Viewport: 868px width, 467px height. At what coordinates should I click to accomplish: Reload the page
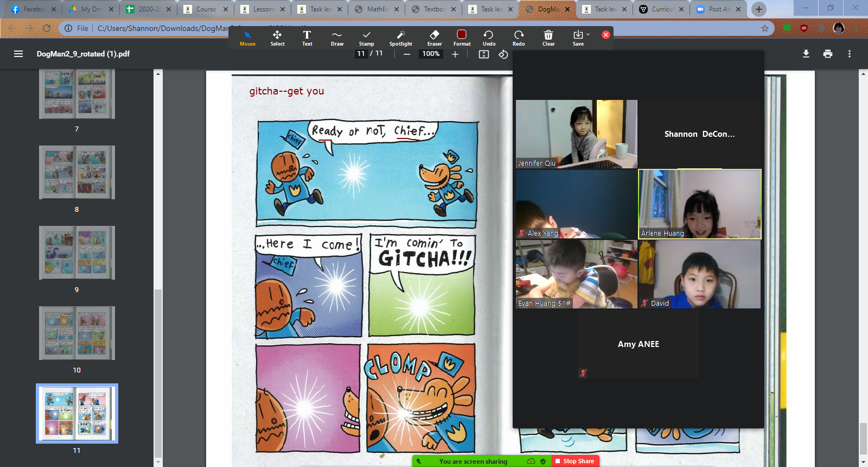(47, 28)
